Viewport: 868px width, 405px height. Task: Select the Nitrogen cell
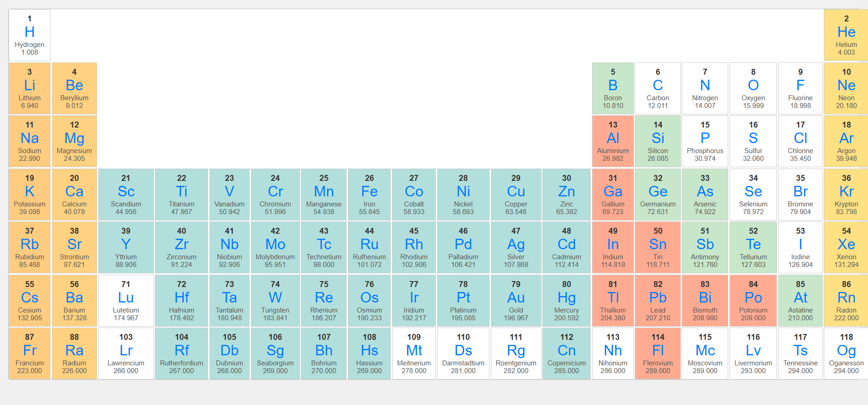click(705, 88)
